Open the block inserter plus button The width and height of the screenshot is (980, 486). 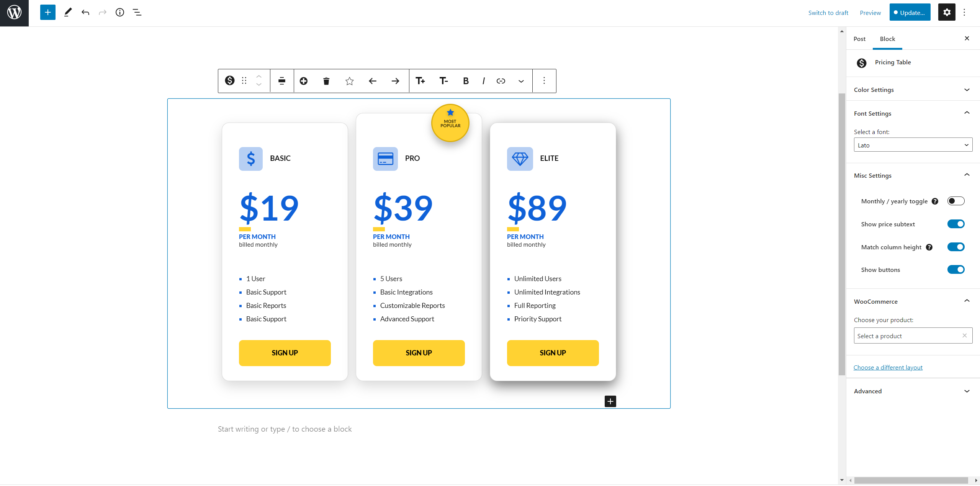point(48,12)
